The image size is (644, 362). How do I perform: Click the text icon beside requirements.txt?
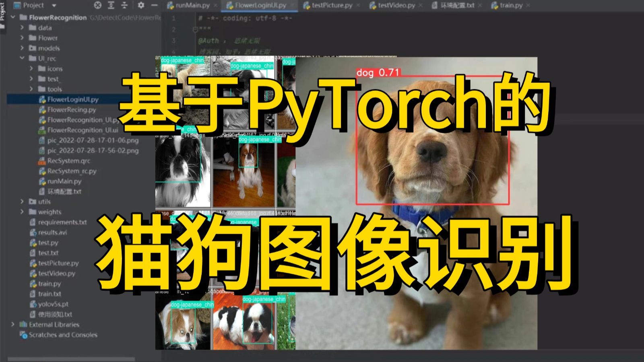coord(33,222)
